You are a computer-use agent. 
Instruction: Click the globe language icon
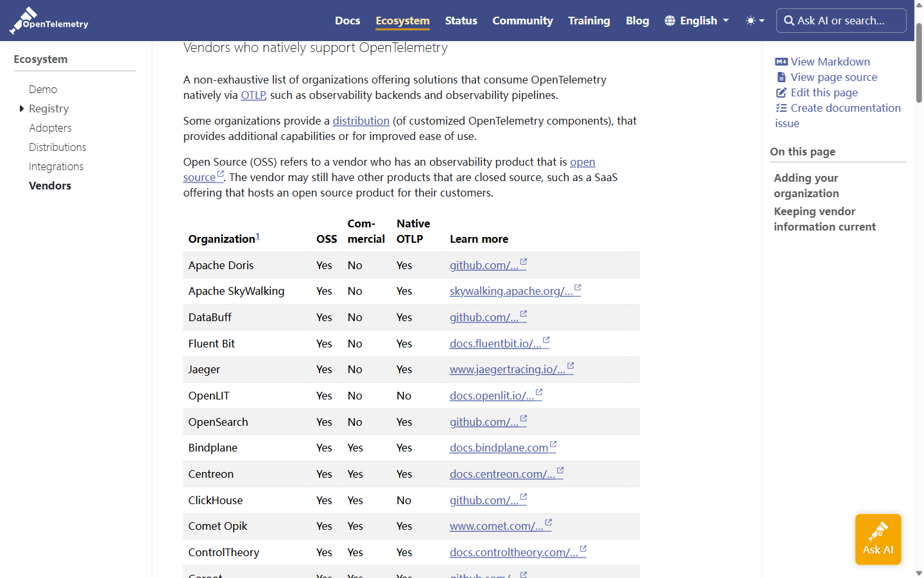tap(670, 21)
